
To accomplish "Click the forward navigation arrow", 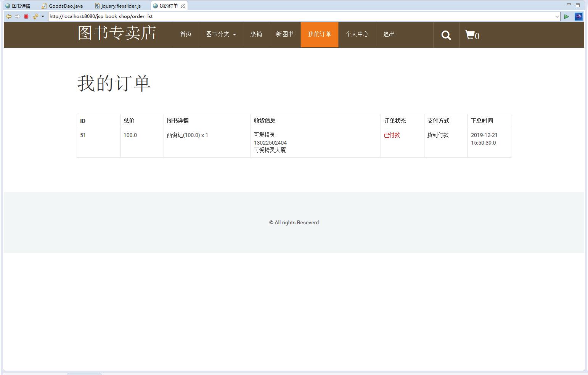I will pyautogui.click(x=18, y=16).
